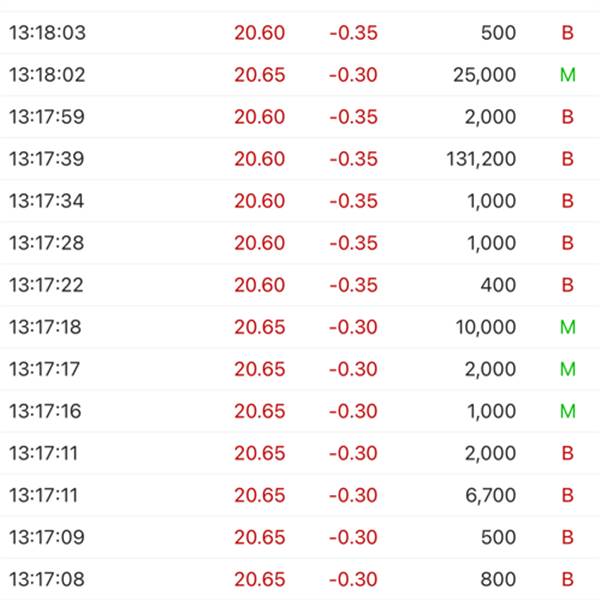Select the green M marker at 13:18:02
This screenshot has height=600, width=600.
pyautogui.click(x=567, y=75)
